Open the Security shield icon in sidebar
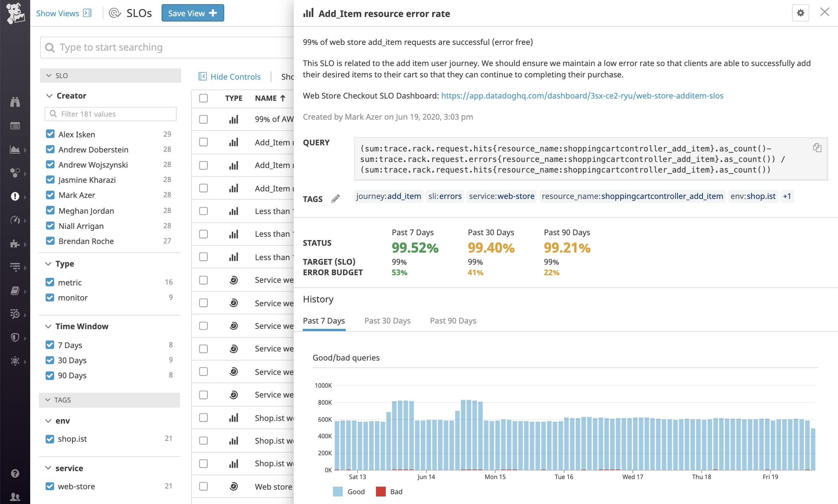Viewport: 838px width, 504px height. 15,337
